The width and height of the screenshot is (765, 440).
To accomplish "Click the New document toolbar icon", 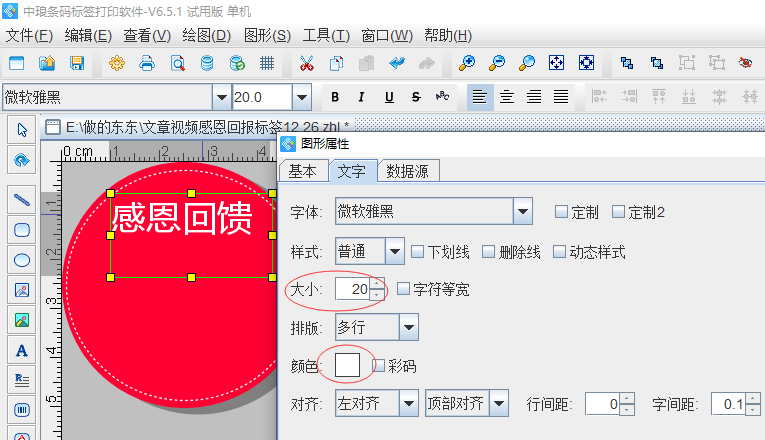I will pyautogui.click(x=17, y=63).
